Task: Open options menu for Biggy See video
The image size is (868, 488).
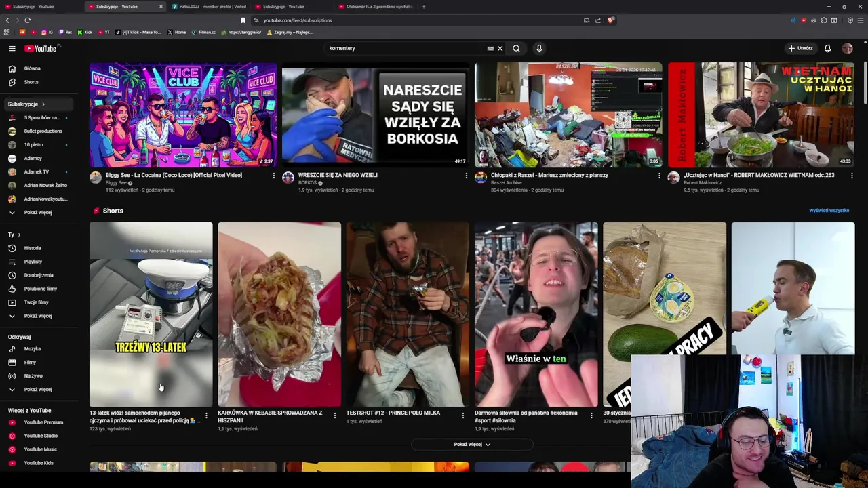Action: [273, 176]
